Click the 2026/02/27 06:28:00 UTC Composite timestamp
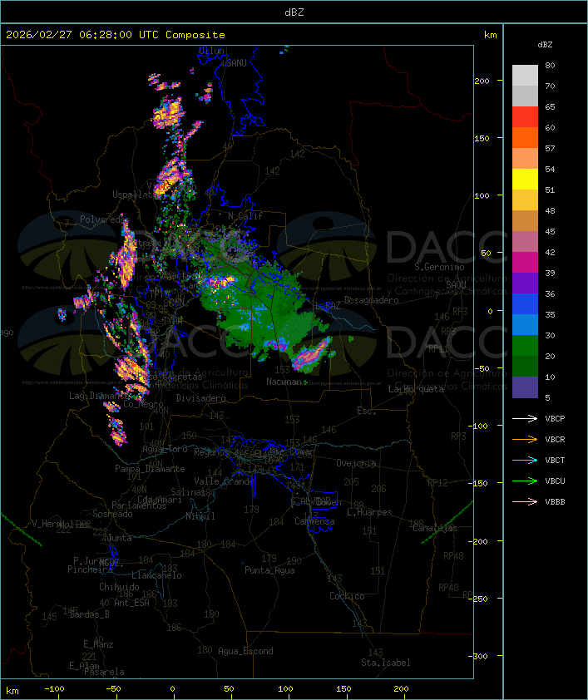The width and height of the screenshot is (588, 700). [116, 35]
